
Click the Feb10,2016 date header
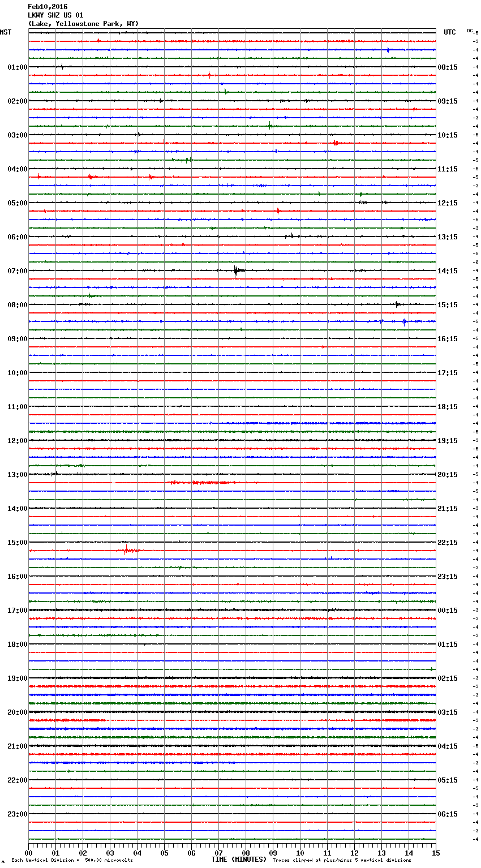(x=48, y=7)
